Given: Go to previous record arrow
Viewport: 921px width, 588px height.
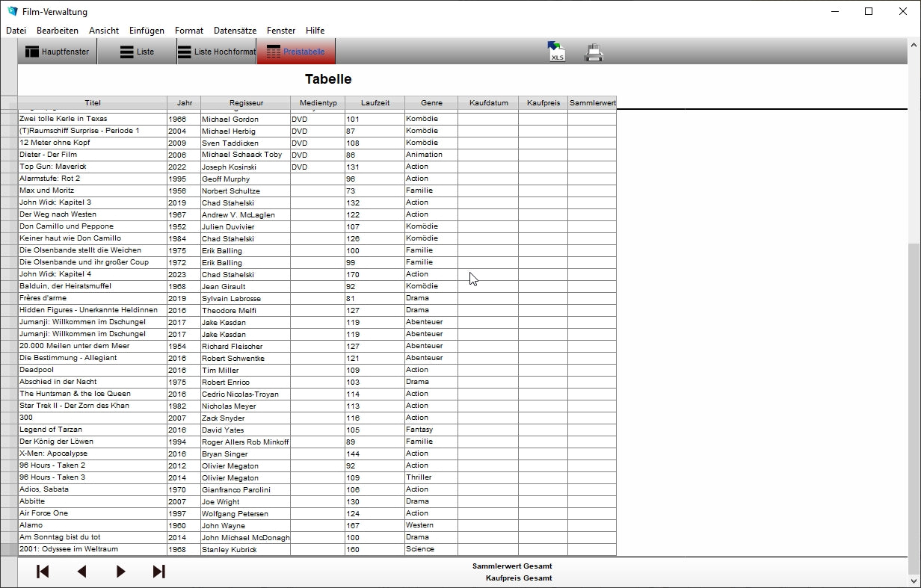Looking at the screenshot, I should point(81,572).
